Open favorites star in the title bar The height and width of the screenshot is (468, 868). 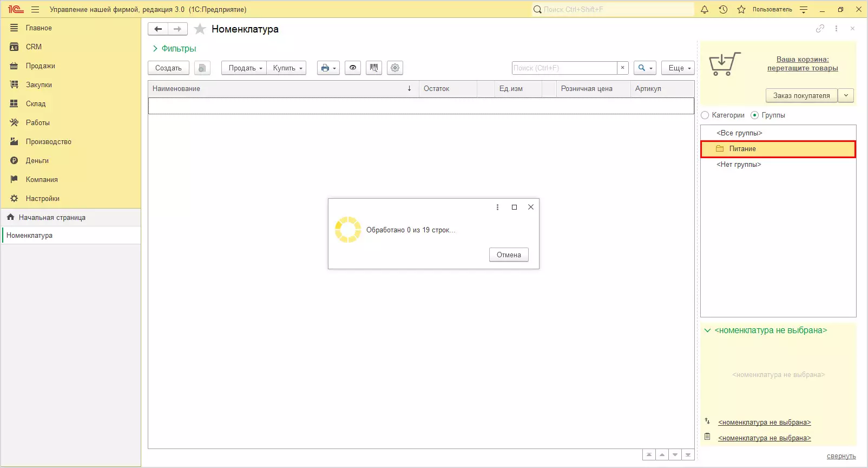(741, 9)
